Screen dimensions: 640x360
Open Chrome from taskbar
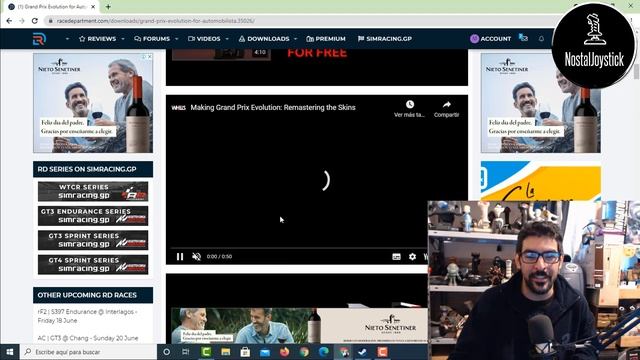[x=304, y=352]
